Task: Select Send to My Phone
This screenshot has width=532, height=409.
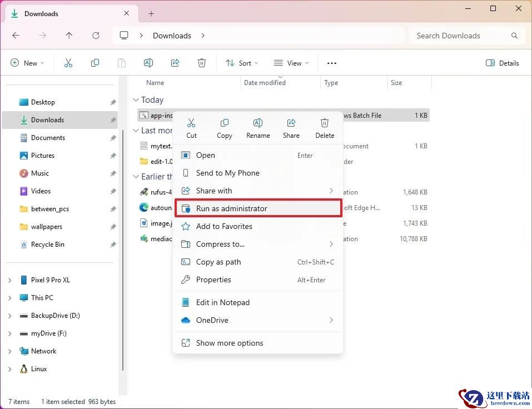Action: [x=258, y=173]
